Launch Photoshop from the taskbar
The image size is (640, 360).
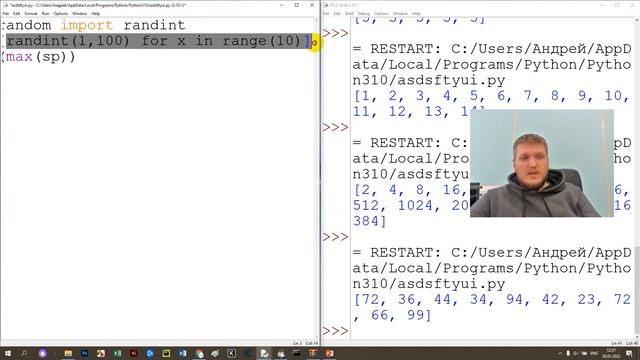click(84, 353)
